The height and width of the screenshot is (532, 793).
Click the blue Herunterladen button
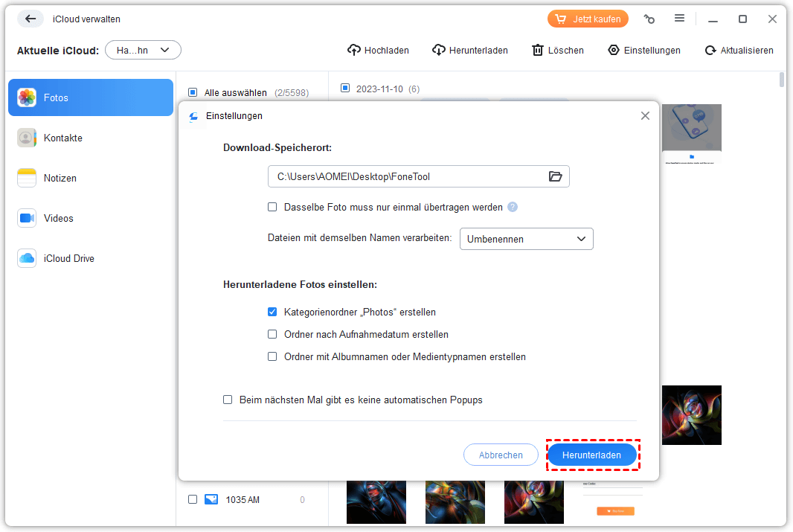[592, 455]
